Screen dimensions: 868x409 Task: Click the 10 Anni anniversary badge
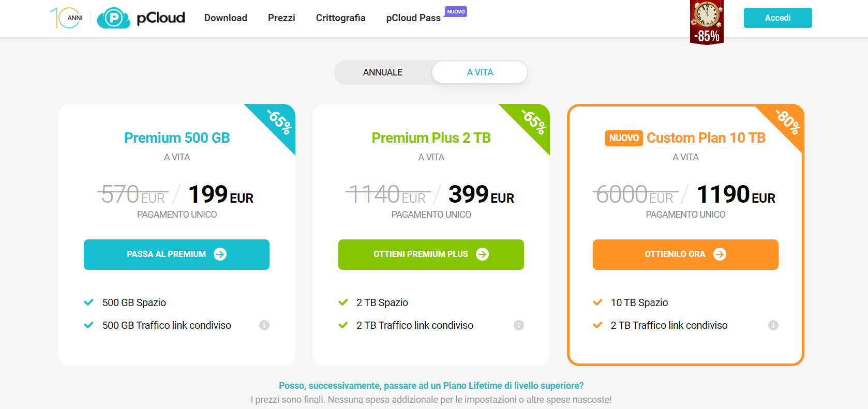[x=67, y=18]
